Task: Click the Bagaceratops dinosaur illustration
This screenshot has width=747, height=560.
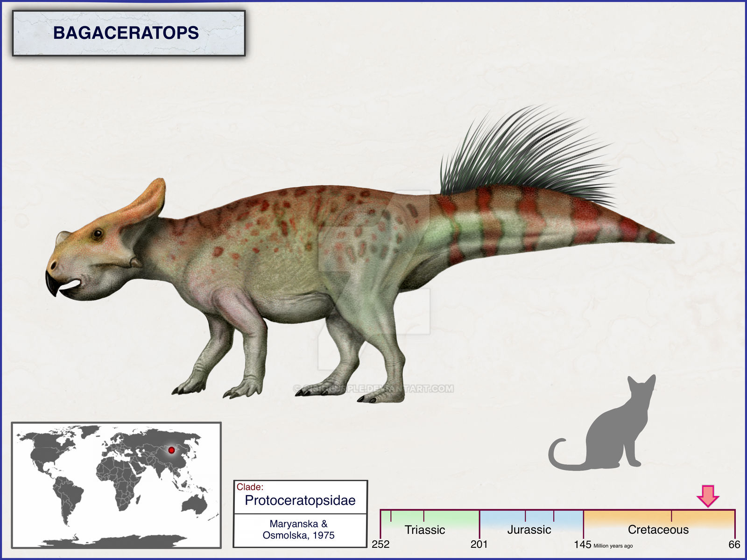Action: pyautogui.click(x=359, y=254)
